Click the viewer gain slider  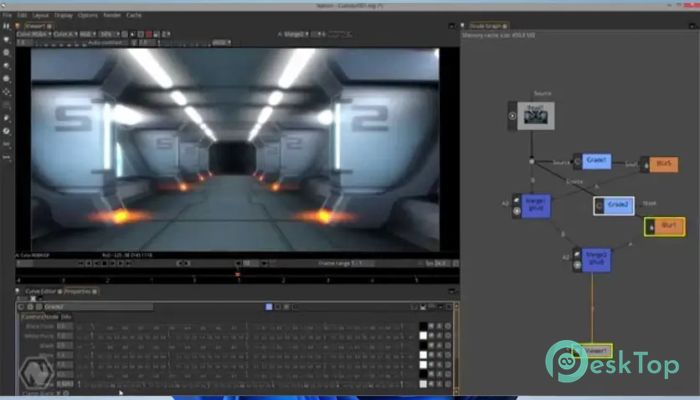point(59,44)
